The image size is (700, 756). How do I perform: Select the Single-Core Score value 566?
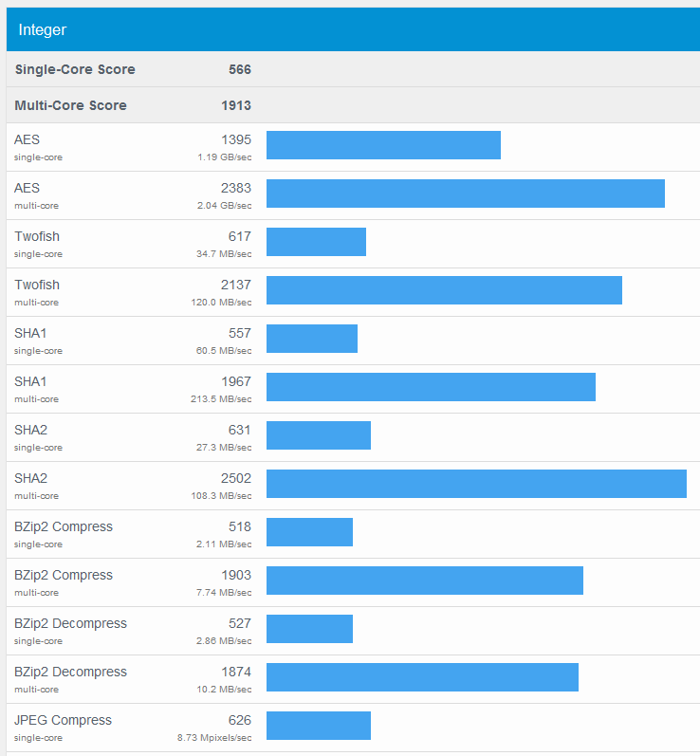click(x=239, y=69)
